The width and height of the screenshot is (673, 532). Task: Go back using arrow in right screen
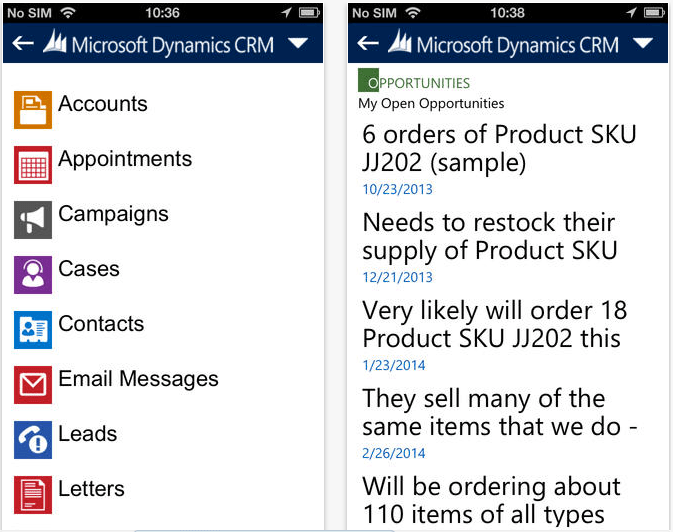click(x=368, y=43)
